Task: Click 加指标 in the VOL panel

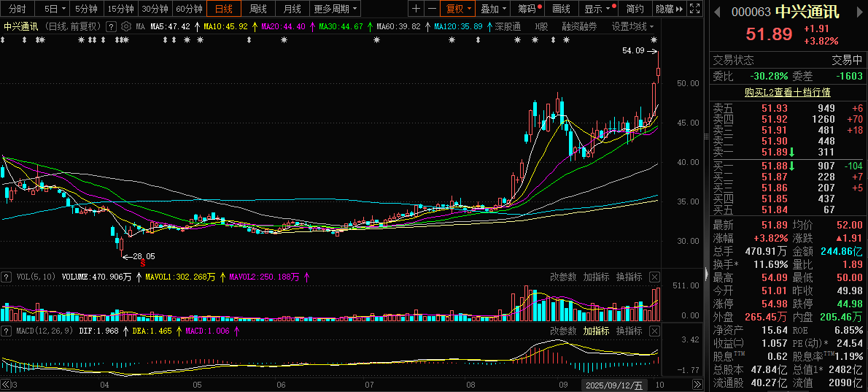Action: click(x=596, y=277)
